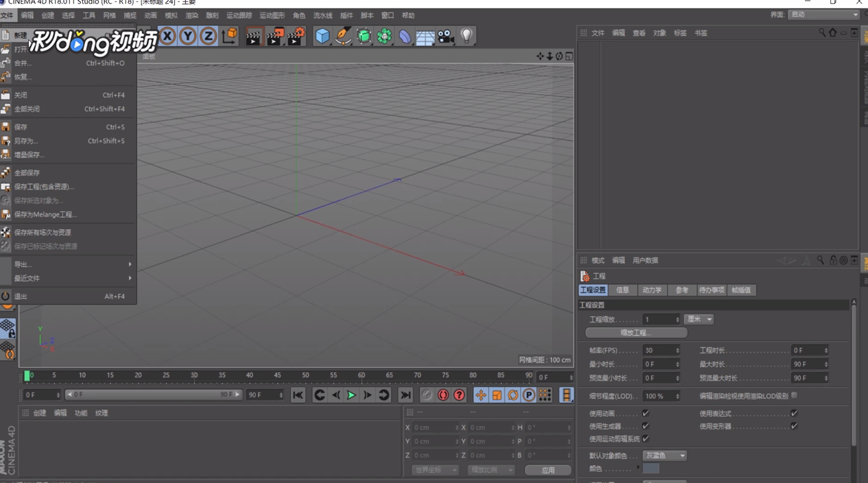Click the Attribute Manager lock icon
Viewport: 868px width, 483px height.
coord(833,260)
